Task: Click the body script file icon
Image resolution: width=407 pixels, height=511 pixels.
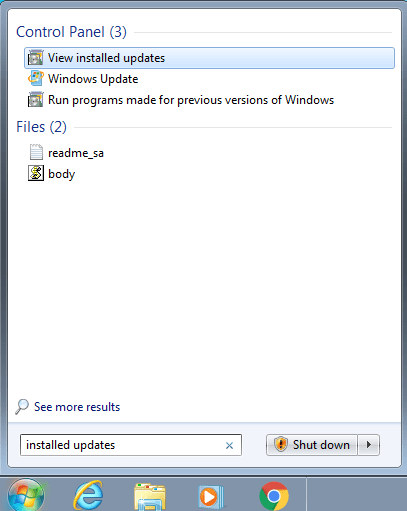Action: tap(36, 173)
